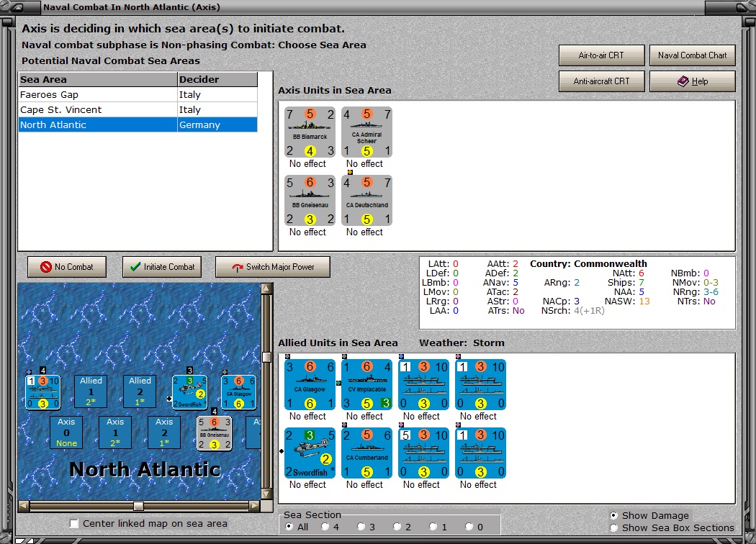The image size is (756, 544).
Task: Select the CA Admiral Scheer unit counter
Action: tap(367, 132)
